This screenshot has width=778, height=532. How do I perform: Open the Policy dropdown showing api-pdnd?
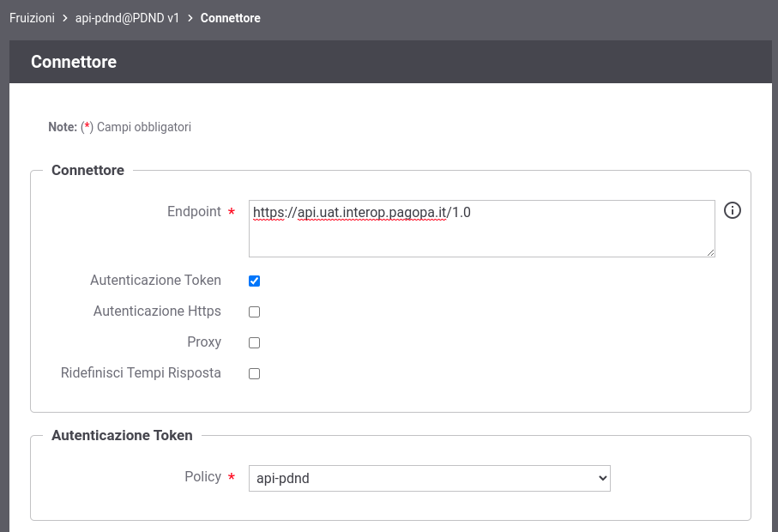coord(429,479)
